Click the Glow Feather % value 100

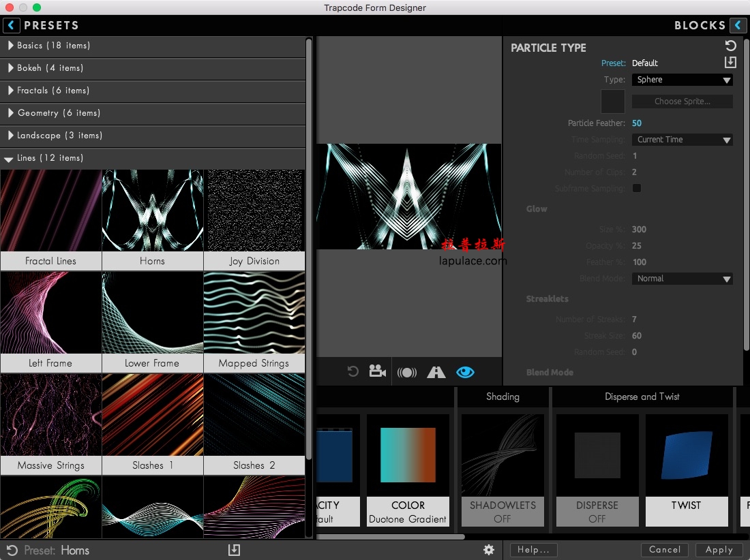(x=639, y=262)
